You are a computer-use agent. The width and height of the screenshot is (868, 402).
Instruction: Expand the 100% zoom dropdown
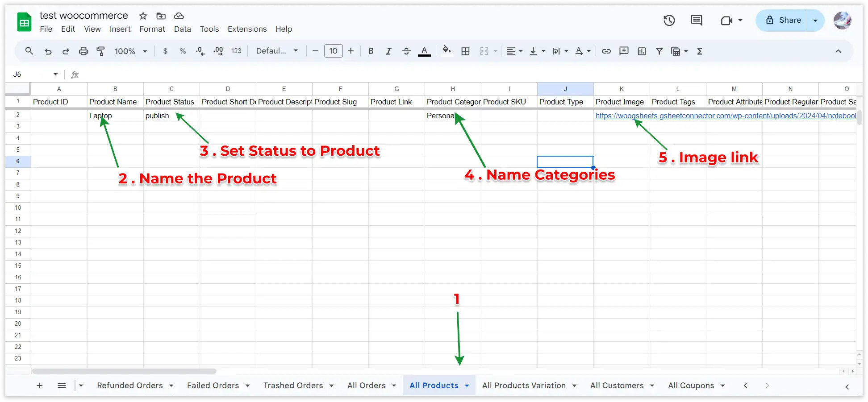(x=130, y=51)
